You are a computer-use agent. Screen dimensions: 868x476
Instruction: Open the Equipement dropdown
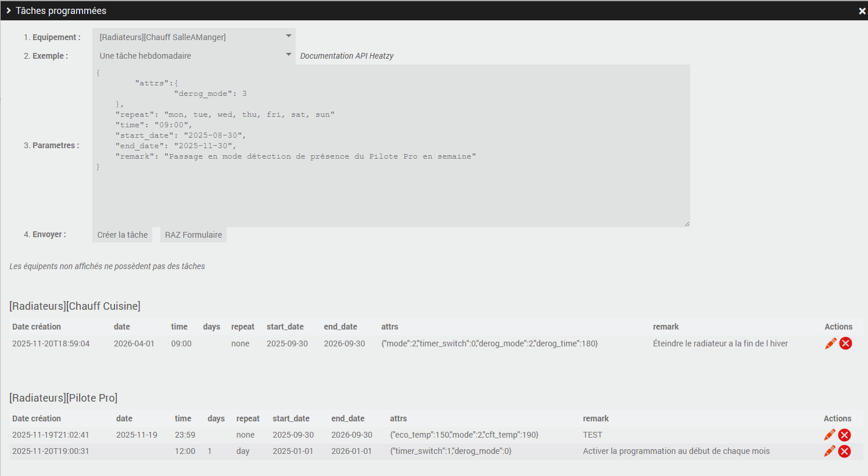194,37
